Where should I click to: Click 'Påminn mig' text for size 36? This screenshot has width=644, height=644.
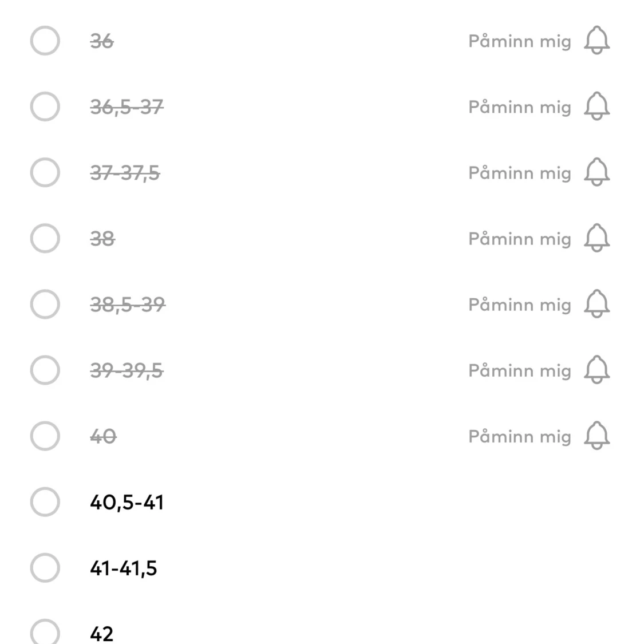point(519,41)
